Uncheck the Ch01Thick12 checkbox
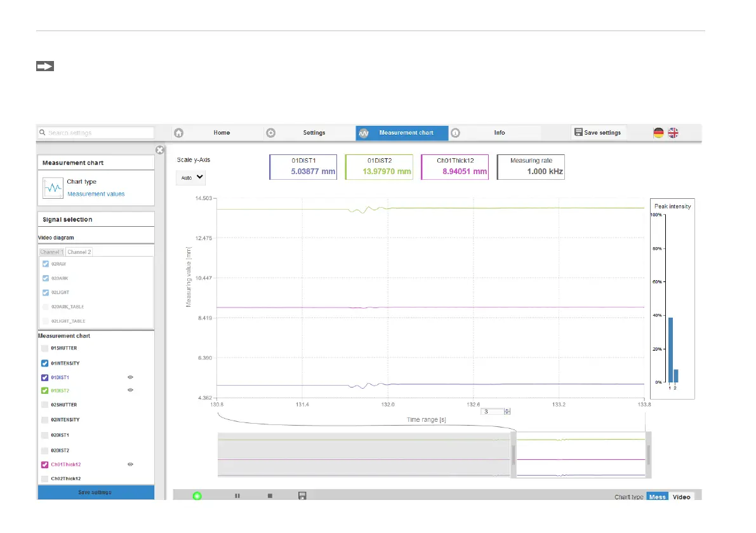 [x=45, y=464]
